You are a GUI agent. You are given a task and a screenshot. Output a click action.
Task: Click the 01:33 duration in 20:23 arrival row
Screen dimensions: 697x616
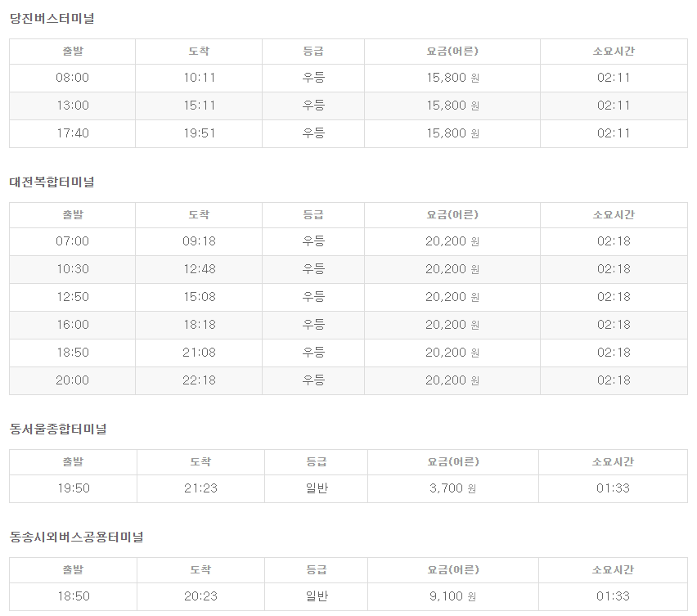[x=613, y=596]
